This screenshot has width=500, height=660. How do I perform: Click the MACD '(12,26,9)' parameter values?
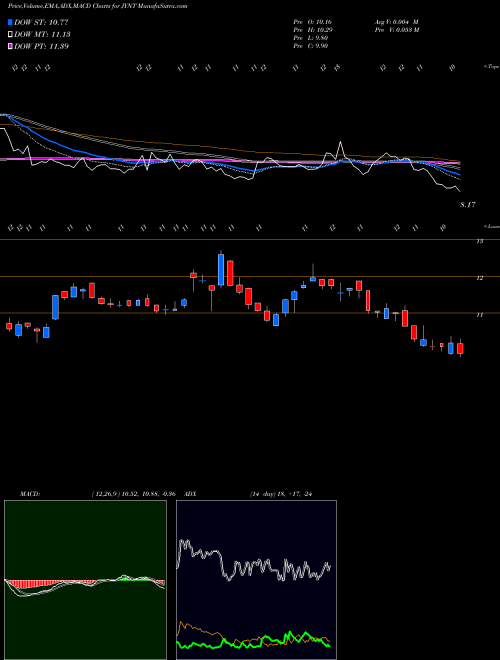tap(133, 494)
